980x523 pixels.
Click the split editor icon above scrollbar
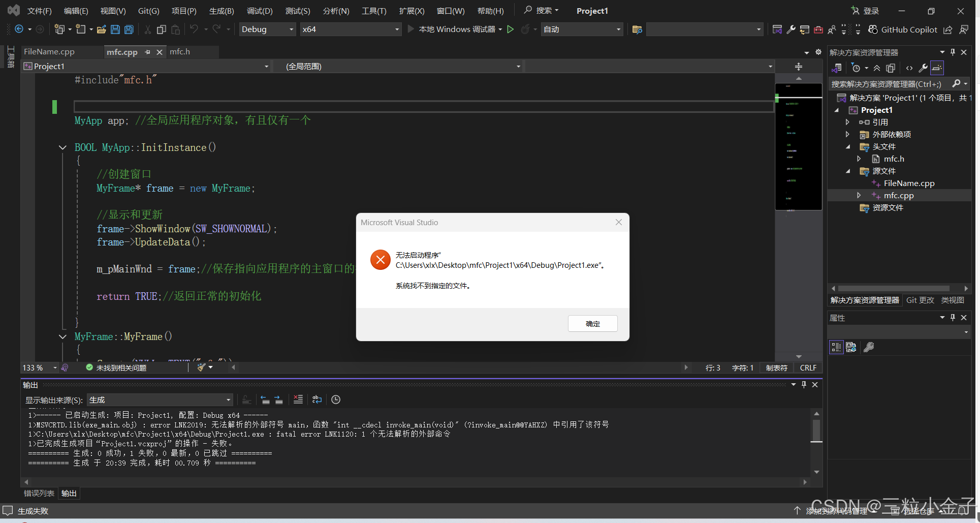(799, 67)
